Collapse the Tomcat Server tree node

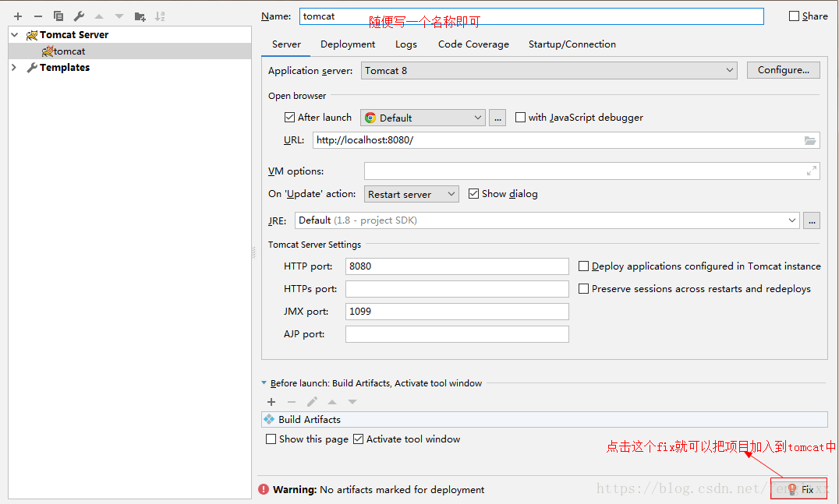15,35
